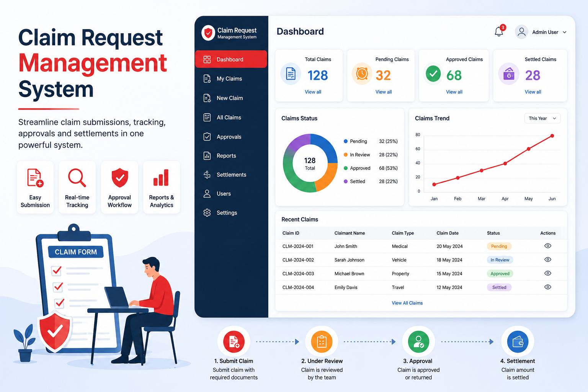Click the My Claims document icon
Viewport: 588px width, 392px height.
[x=207, y=78]
